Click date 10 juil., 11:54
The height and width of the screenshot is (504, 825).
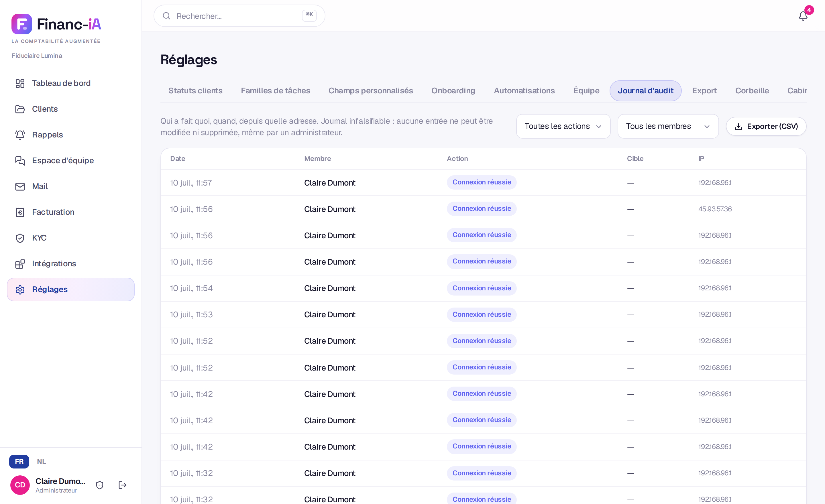(191, 288)
